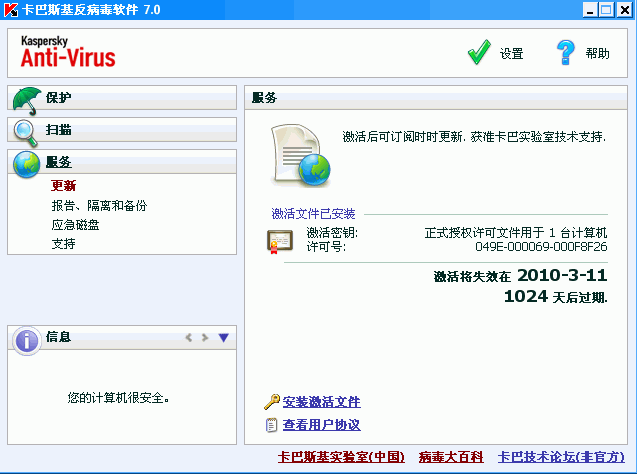Click the 激活文件已安装 heading
637x474 pixels.
[x=313, y=214]
